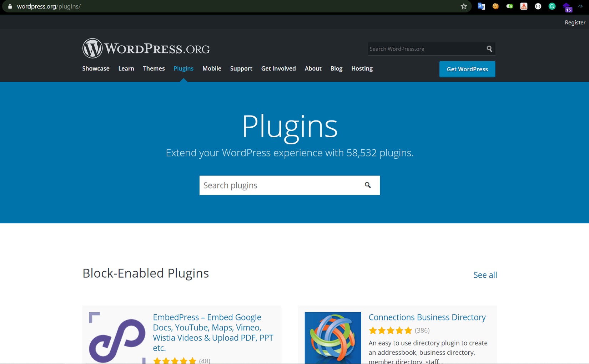Open the EmbedPress plugin title link
The width and height of the screenshot is (589, 364).
click(213, 332)
